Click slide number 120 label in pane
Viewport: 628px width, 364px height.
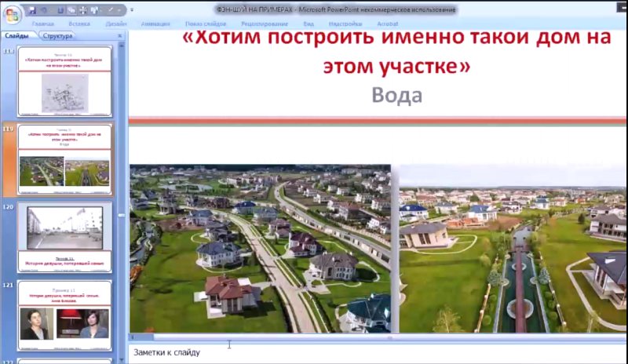point(8,207)
